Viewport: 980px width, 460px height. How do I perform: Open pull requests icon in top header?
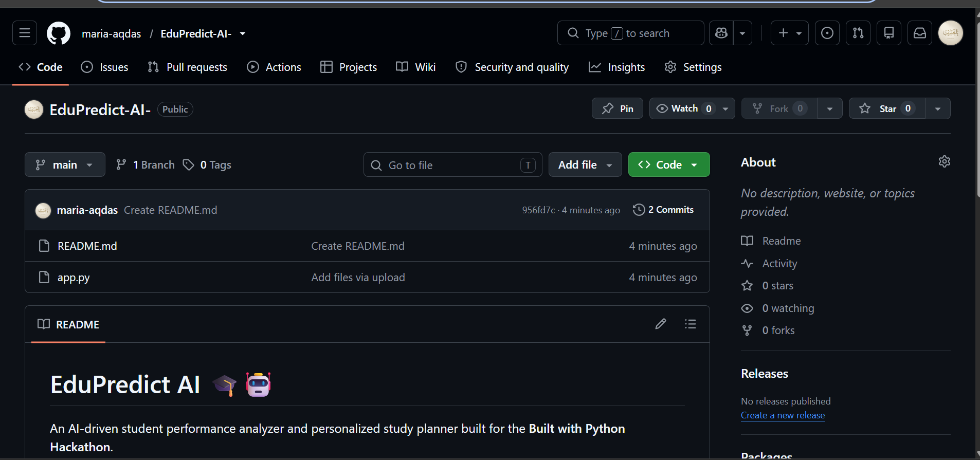(x=858, y=33)
